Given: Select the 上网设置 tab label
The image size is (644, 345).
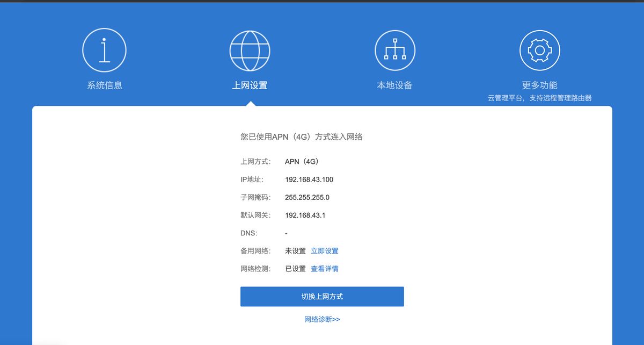Looking at the screenshot, I should [250, 85].
